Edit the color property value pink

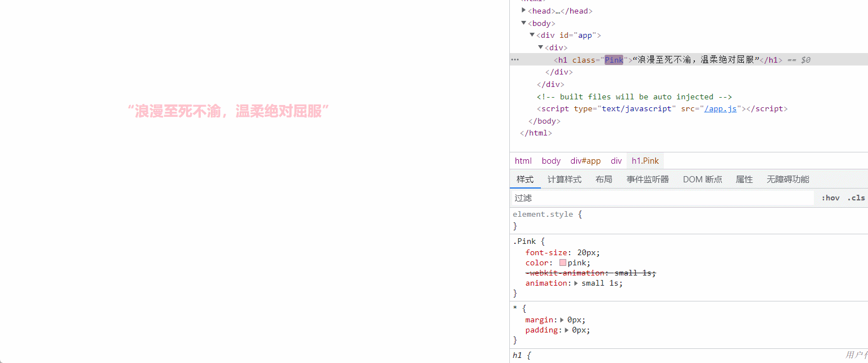coord(578,263)
